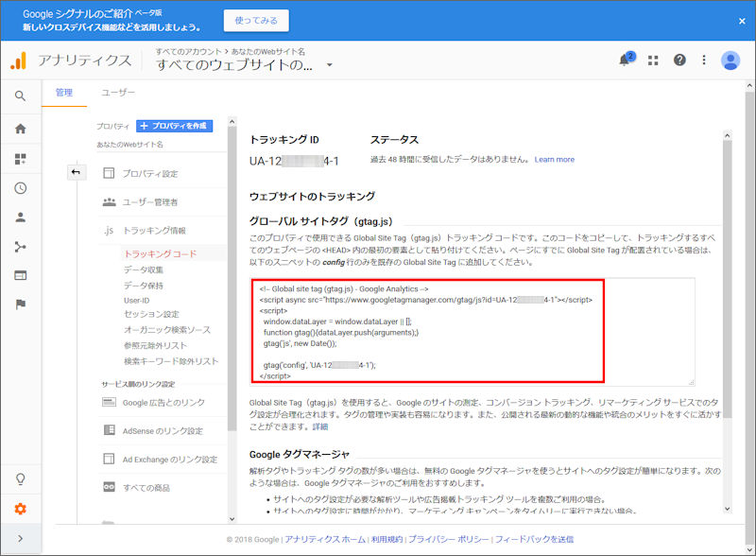Click the tracking ID UA-12 text
756x556 pixels.
(294, 161)
